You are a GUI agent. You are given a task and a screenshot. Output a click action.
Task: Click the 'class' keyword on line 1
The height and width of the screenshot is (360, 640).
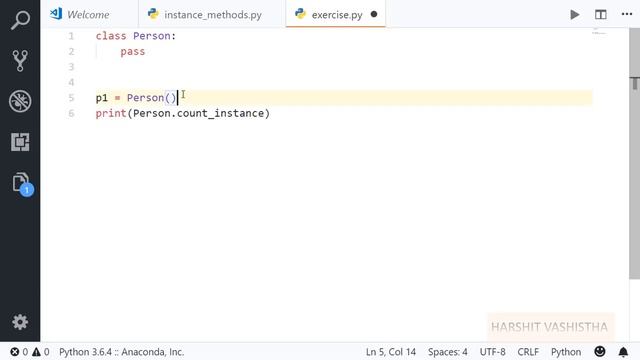[111, 36]
